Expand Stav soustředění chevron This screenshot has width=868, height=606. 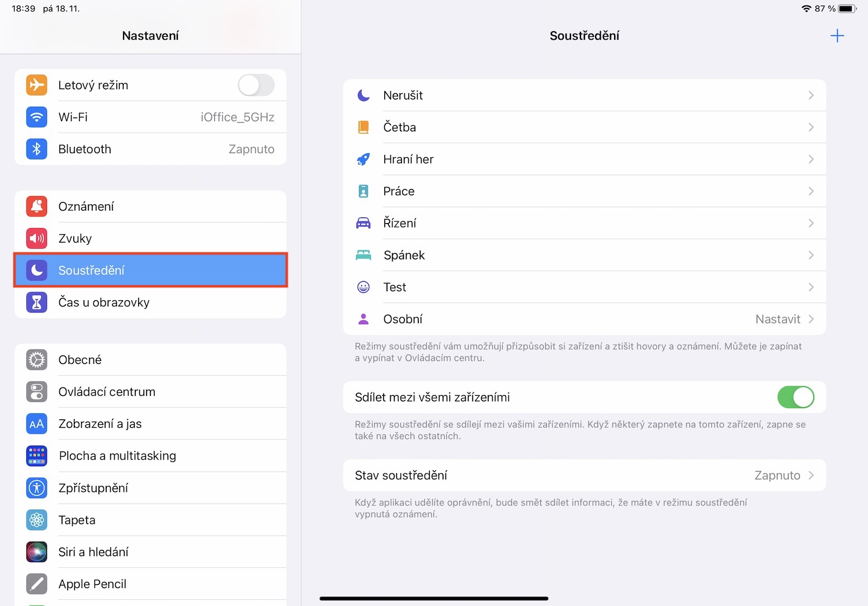(x=811, y=476)
